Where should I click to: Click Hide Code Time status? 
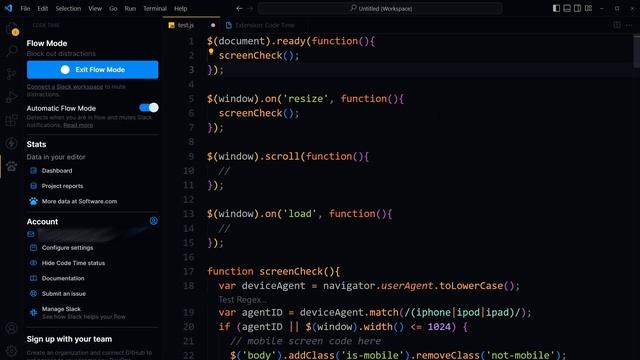[73, 263]
